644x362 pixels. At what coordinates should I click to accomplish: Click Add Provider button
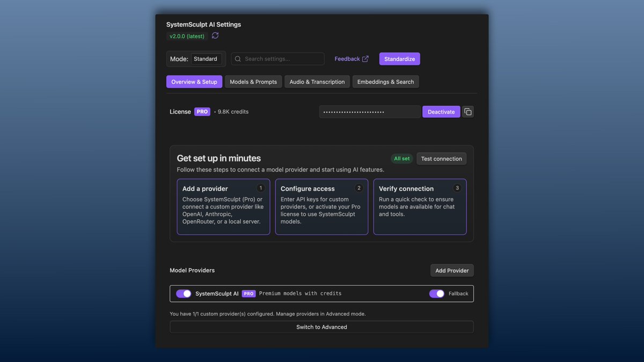(452, 270)
